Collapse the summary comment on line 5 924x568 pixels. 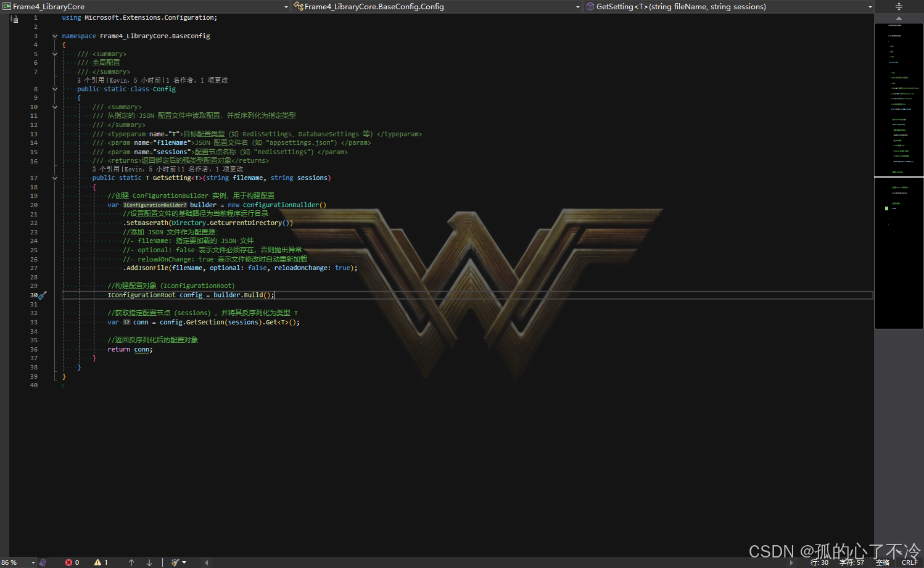click(x=55, y=54)
